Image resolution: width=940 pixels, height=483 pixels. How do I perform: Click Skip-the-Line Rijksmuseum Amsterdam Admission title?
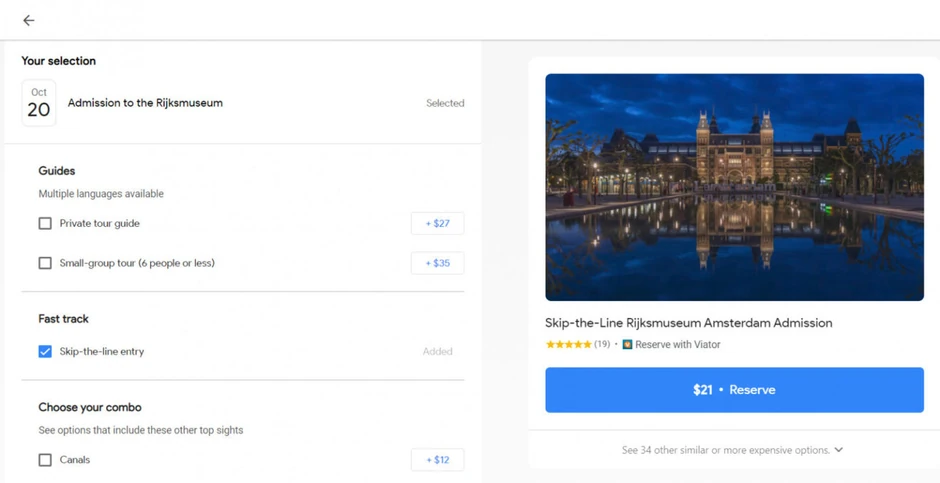pos(688,323)
